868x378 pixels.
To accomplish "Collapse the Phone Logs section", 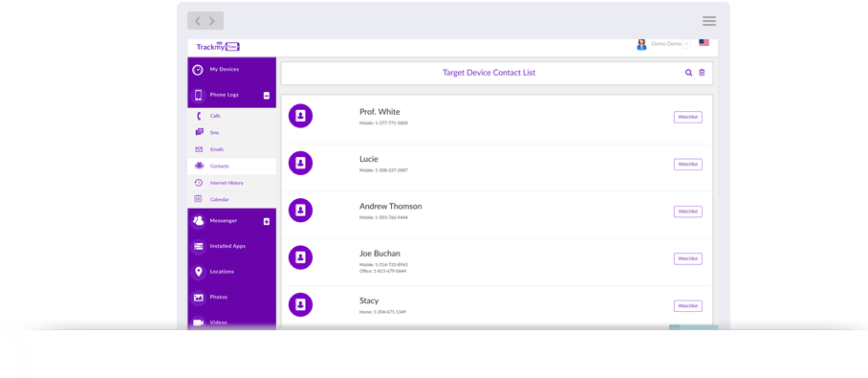I will click(267, 96).
